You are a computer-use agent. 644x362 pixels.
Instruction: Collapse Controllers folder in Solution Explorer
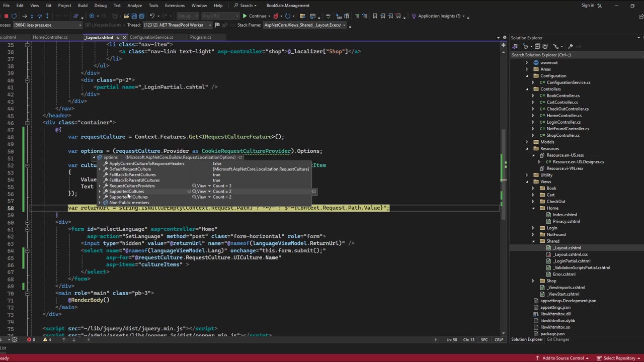point(527,89)
